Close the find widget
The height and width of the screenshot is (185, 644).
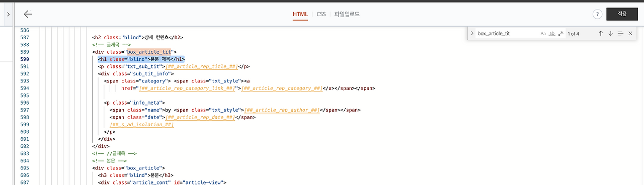click(x=630, y=33)
